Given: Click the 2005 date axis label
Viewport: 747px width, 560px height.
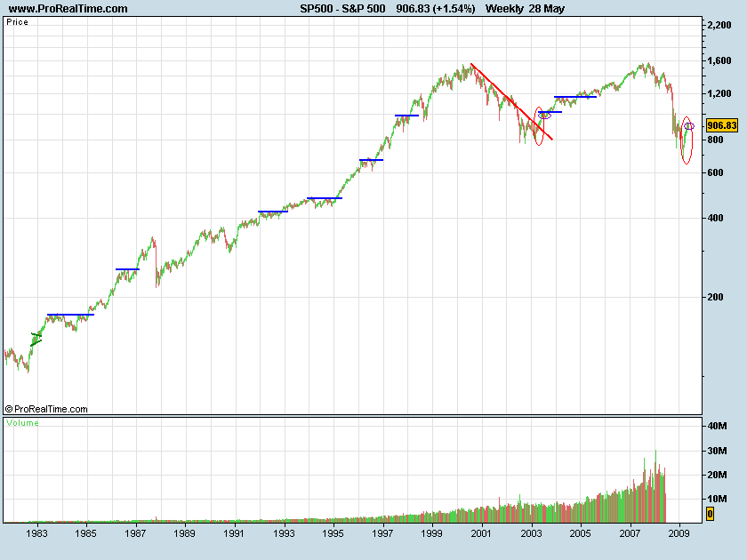Looking at the screenshot, I should tap(580, 533).
